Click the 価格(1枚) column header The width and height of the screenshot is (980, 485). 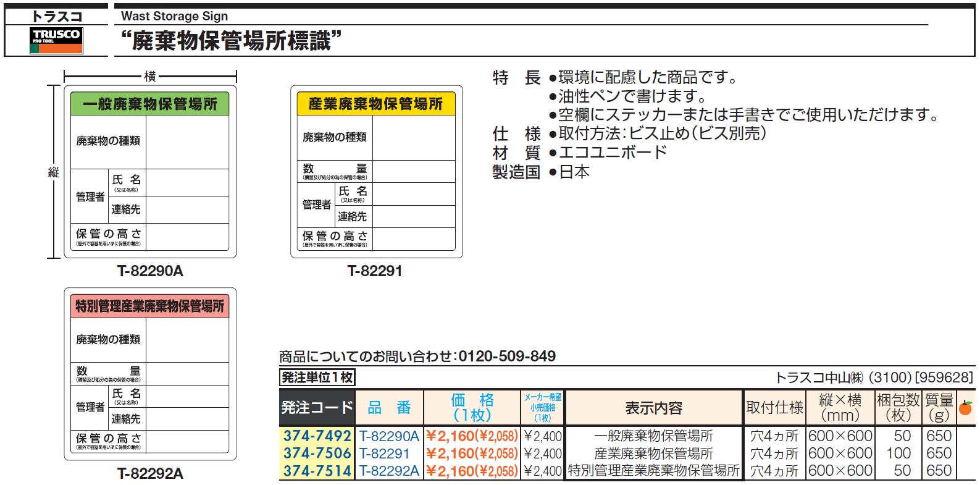click(472, 408)
